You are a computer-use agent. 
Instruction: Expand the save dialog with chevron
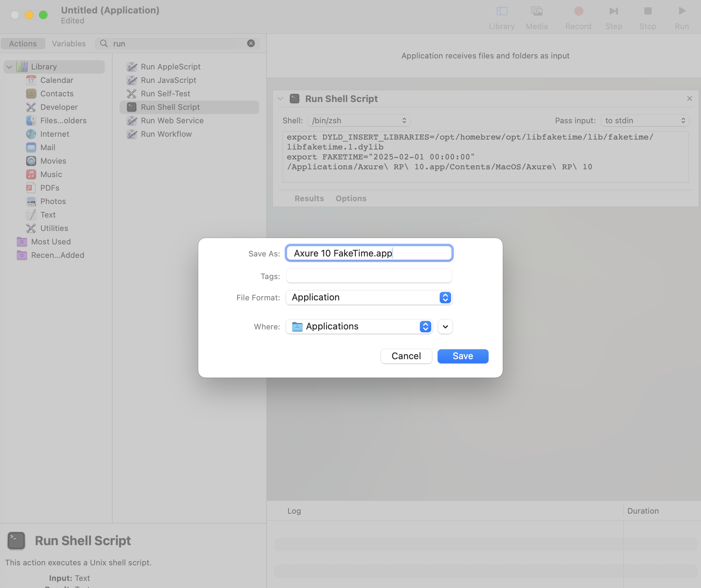(x=445, y=327)
